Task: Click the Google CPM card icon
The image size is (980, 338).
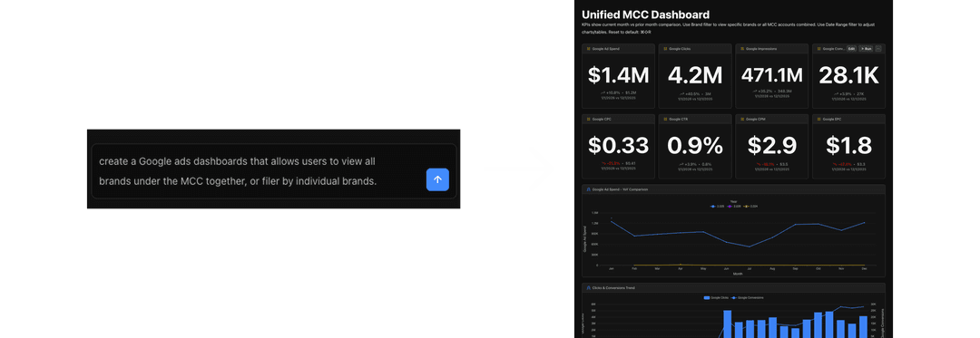Action: [x=742, y=119]
